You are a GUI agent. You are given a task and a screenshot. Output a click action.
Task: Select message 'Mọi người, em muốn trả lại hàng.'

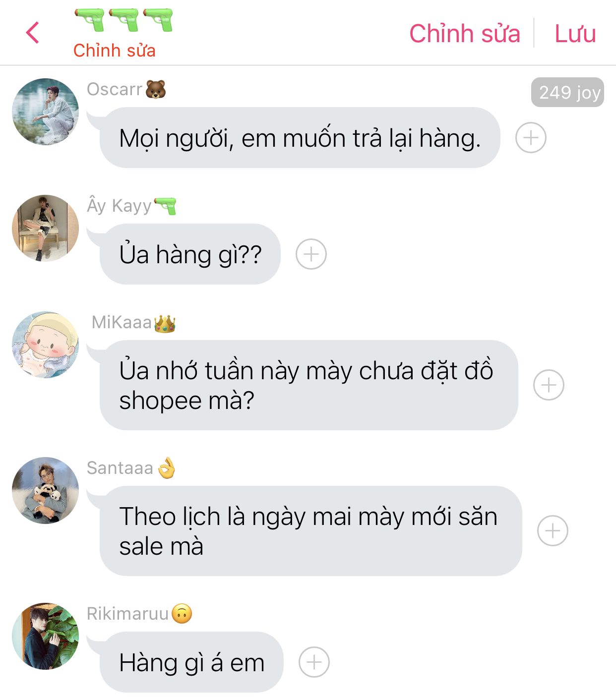[x=300, y=138]
